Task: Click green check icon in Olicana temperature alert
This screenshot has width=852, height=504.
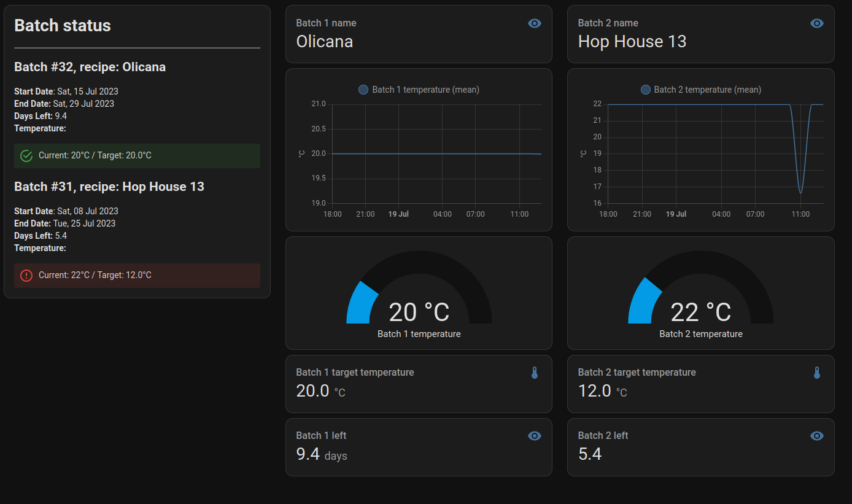Action: [x=26, y=156]
